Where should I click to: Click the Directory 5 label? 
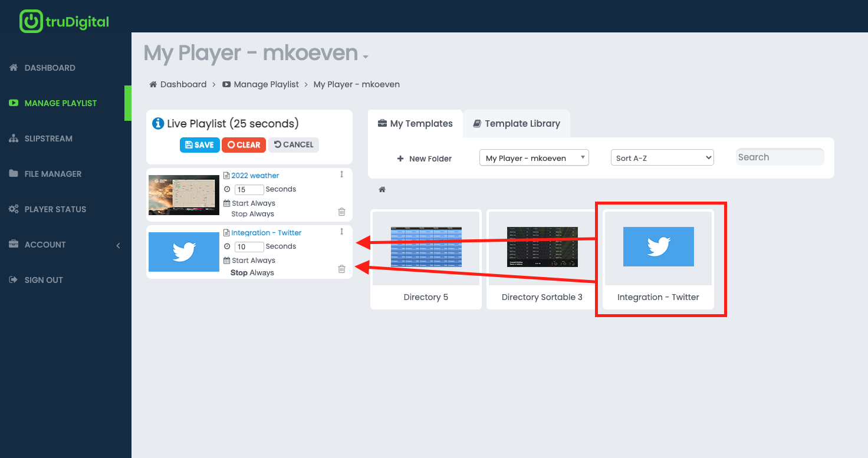click(426, 297)
